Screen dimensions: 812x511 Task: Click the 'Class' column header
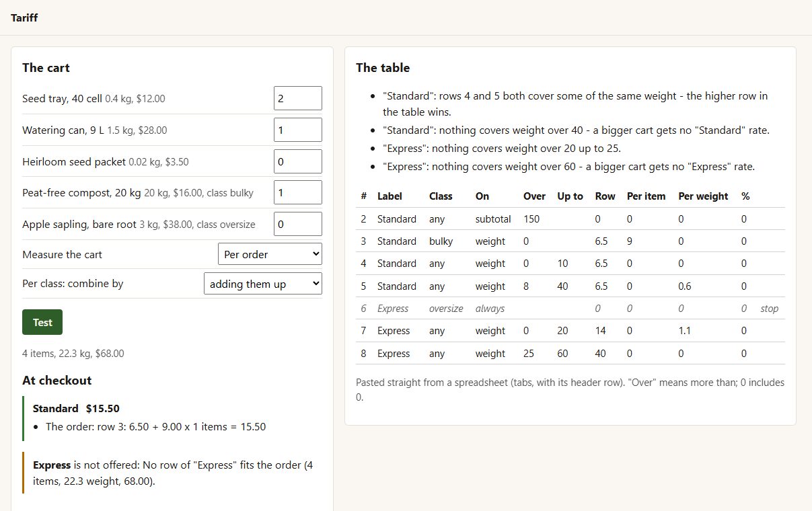[441, 196]
